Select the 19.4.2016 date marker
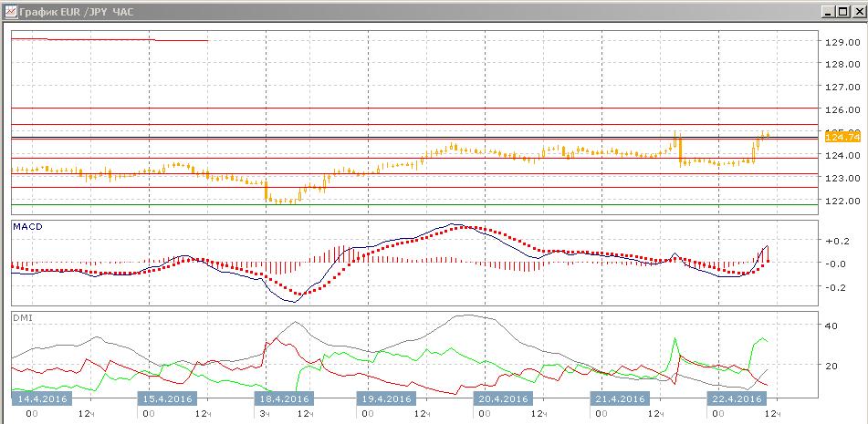Viewport: 868px width, 424px height. (386, 398)
